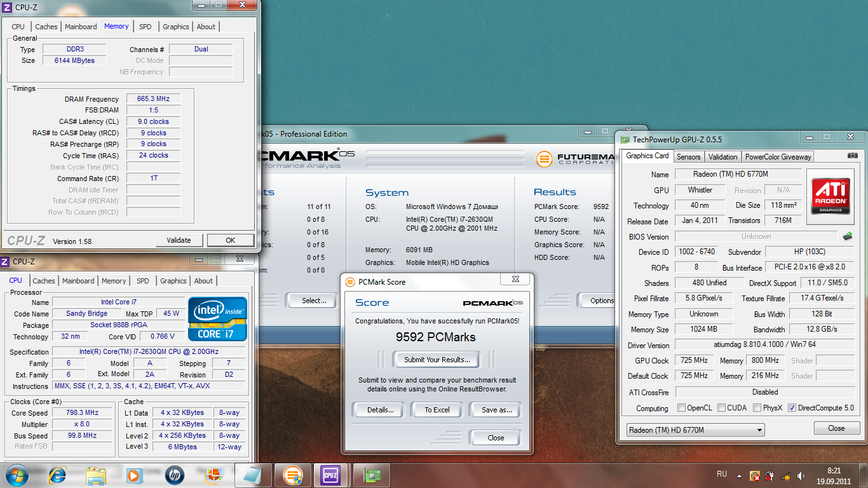
Task: Open the Radeon HD 6770M GPU selector dropdown
Action: click(695, 430)
